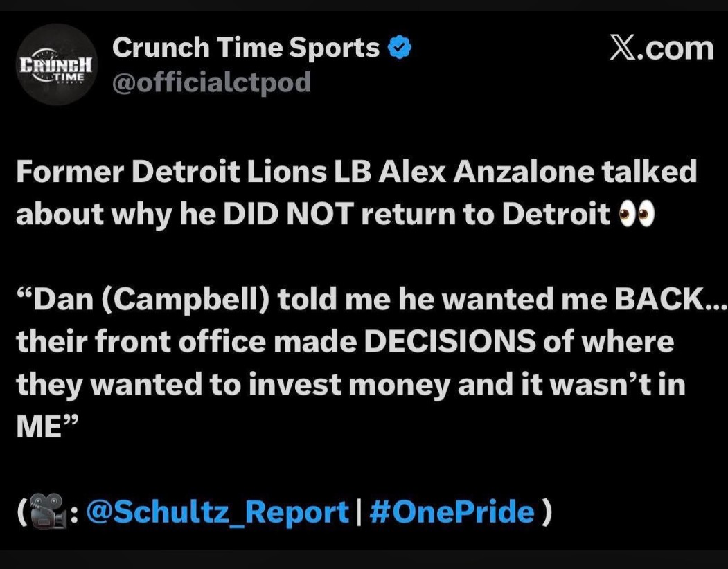Click the eyes emoji in the tweet
Viewport: 728px width, 569px height.
click(636, 215)
